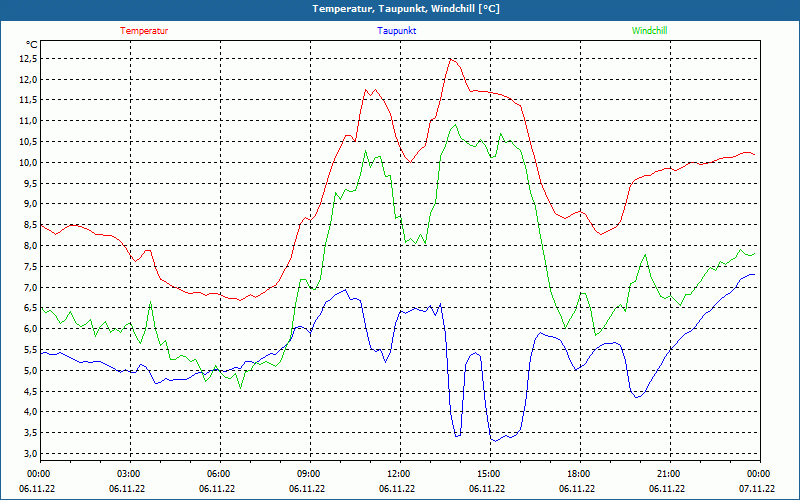The image size is (800, 500).
Task: Click the 00:00 time label above 07.11.22
Action: pyautogui.click(x=760, y=474)
